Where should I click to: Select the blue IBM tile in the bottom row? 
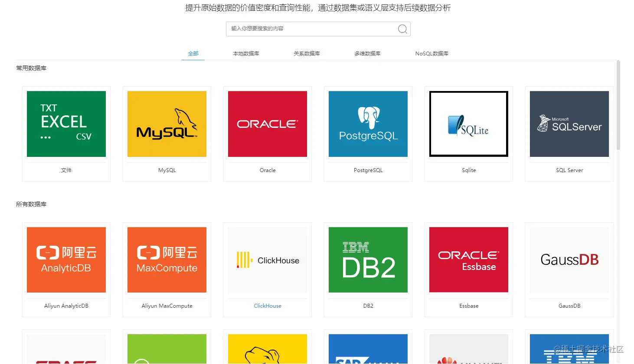pos(569,349)
